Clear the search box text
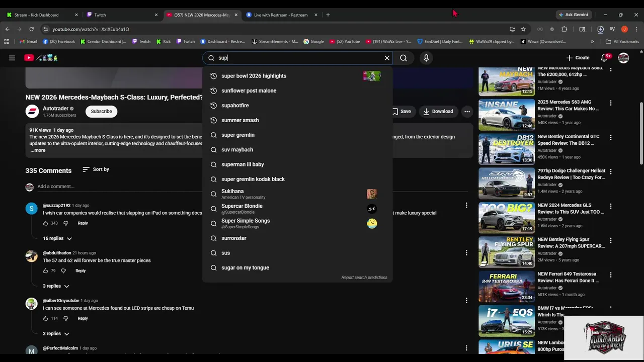This screenshot has width=644, height=362. 387,58
